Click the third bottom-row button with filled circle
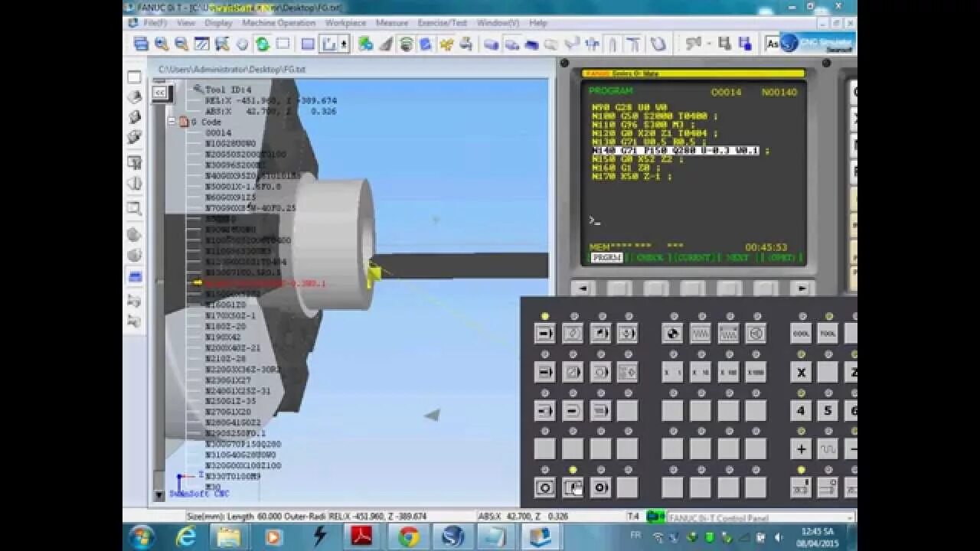 (600, 487)
